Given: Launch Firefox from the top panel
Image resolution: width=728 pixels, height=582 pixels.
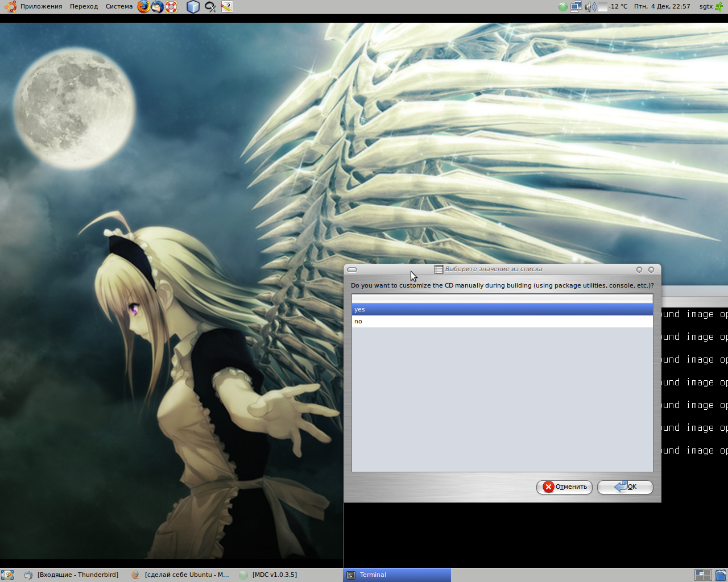Looking at the screenshot, I should coord(144,7).
